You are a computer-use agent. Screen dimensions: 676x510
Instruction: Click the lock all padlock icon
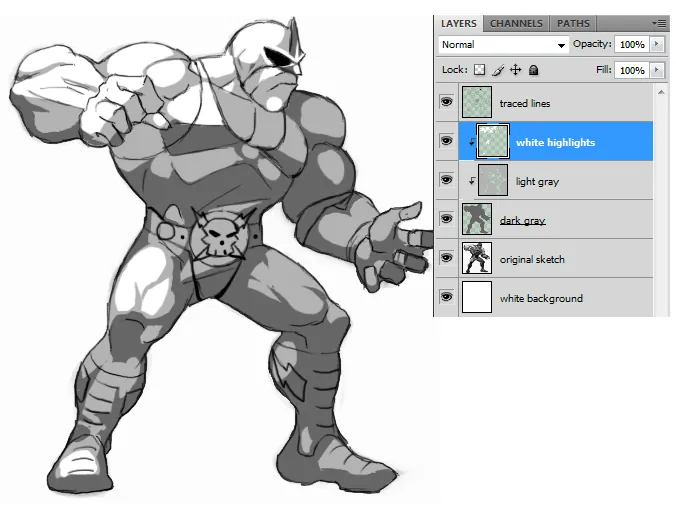(533, 70)
